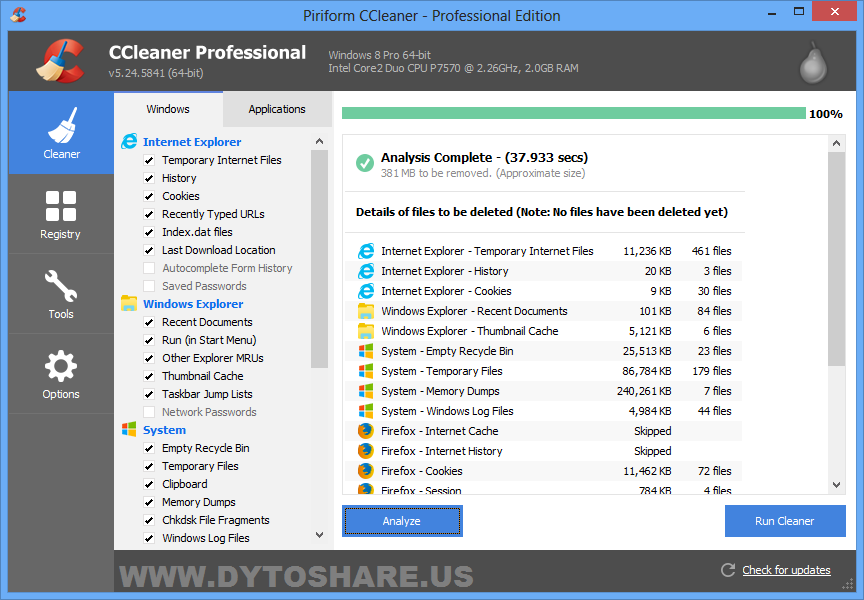Click Windows icon beside Memory Dumps result
Viewport: 864px width, 600px height.
366,391
